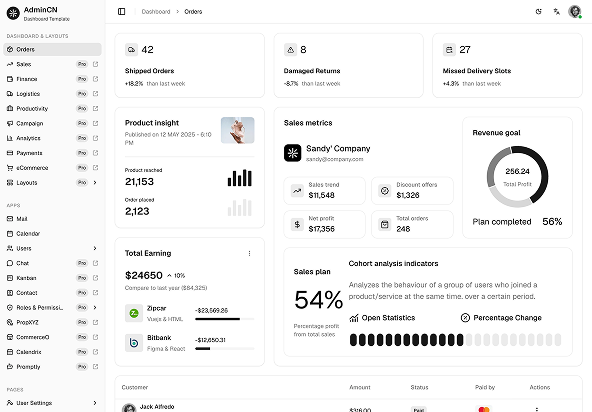Click the Payments card icon

pos(10,153)
